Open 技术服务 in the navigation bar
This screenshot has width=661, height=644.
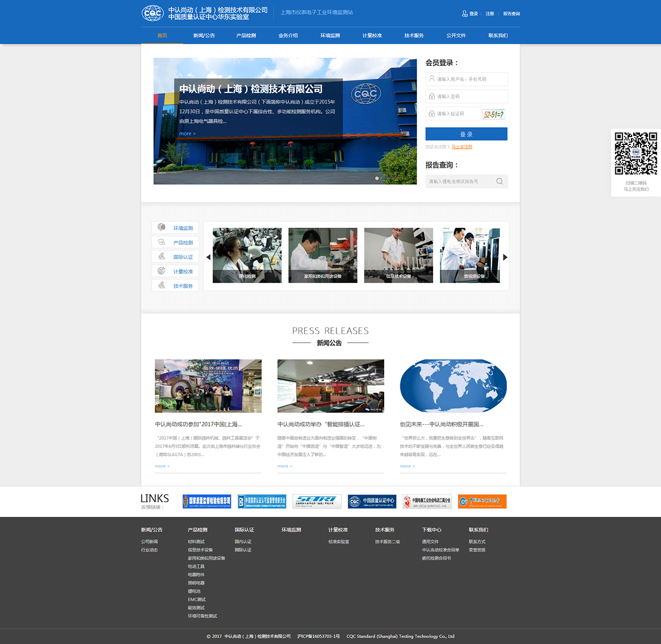point(414,35)
